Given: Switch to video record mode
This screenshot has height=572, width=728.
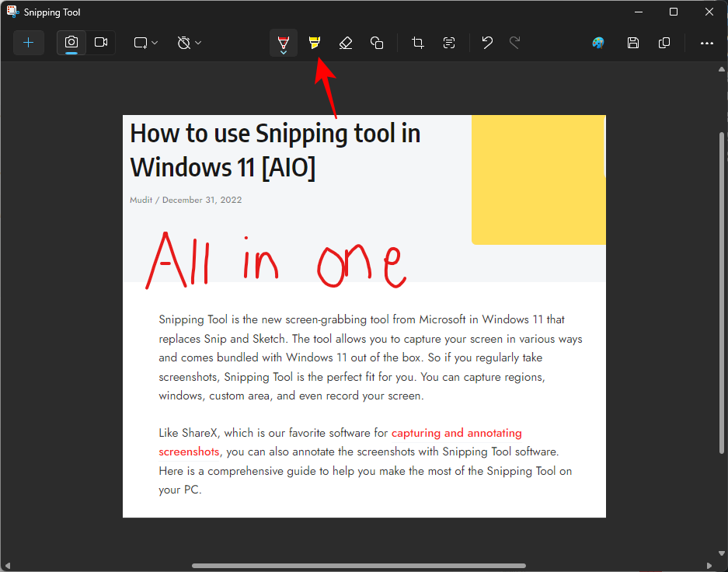Looking at the screenshot, I should click(101, 43).
